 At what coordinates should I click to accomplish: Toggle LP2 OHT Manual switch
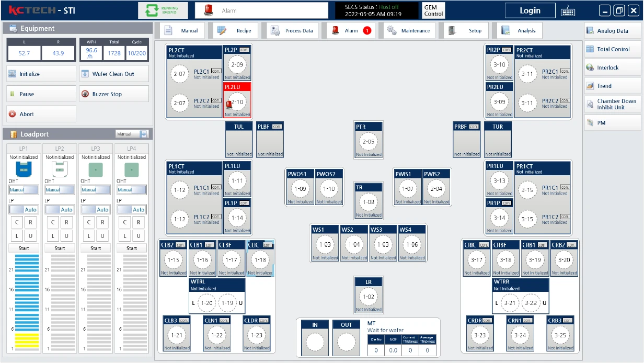coord(60,190)
